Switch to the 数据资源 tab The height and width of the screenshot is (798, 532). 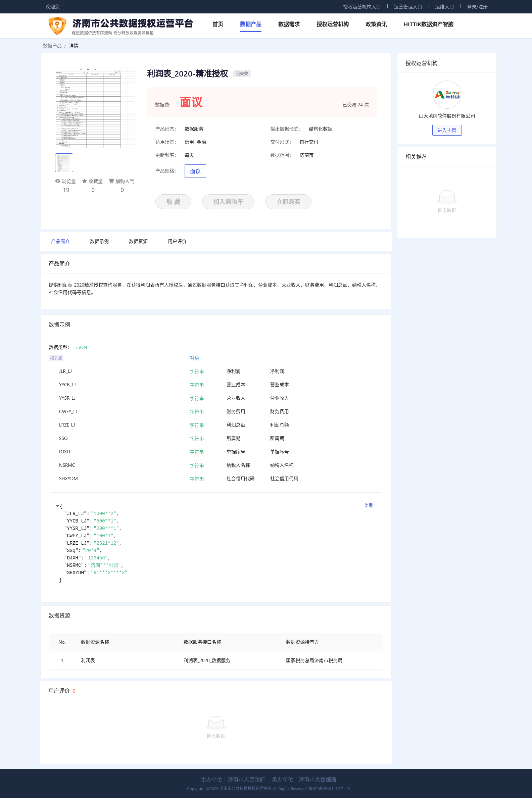tap(138, 242)
